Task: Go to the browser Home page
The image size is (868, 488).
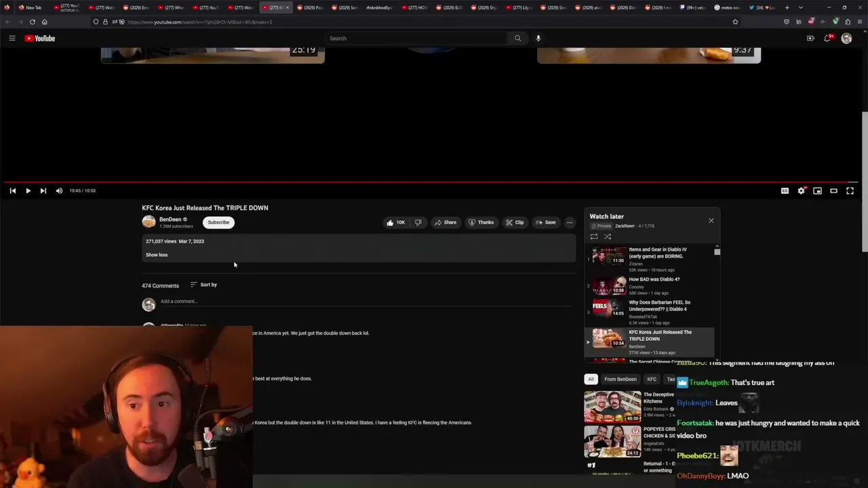Action: 45,22
